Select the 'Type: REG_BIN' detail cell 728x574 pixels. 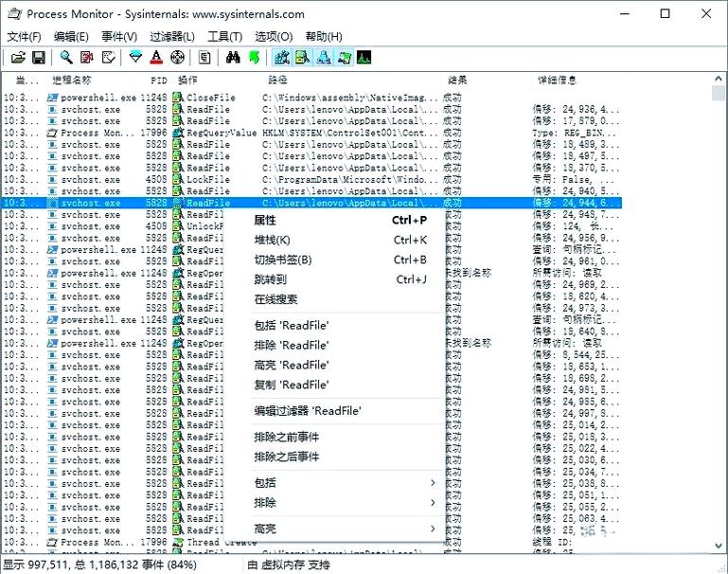(574, 133)
